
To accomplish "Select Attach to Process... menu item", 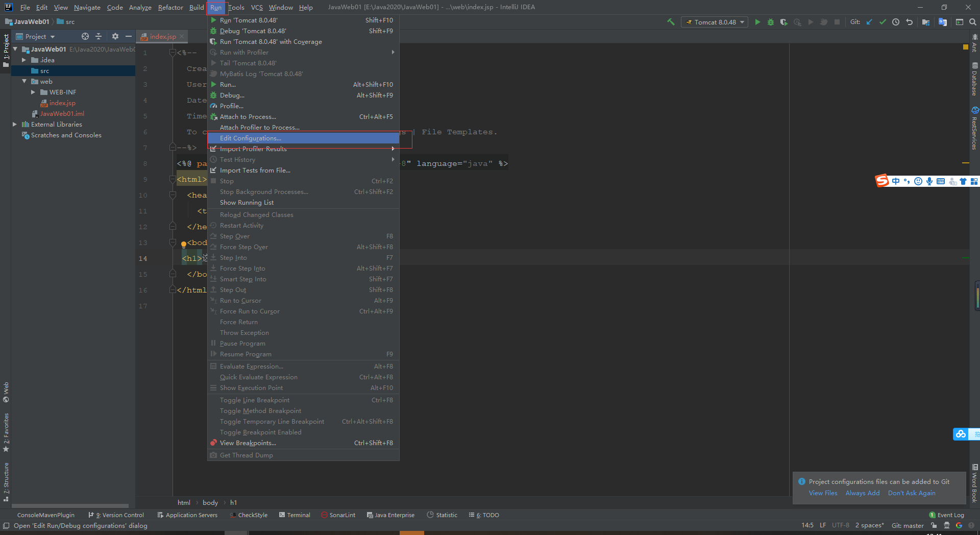I will [x=303, y=116].
